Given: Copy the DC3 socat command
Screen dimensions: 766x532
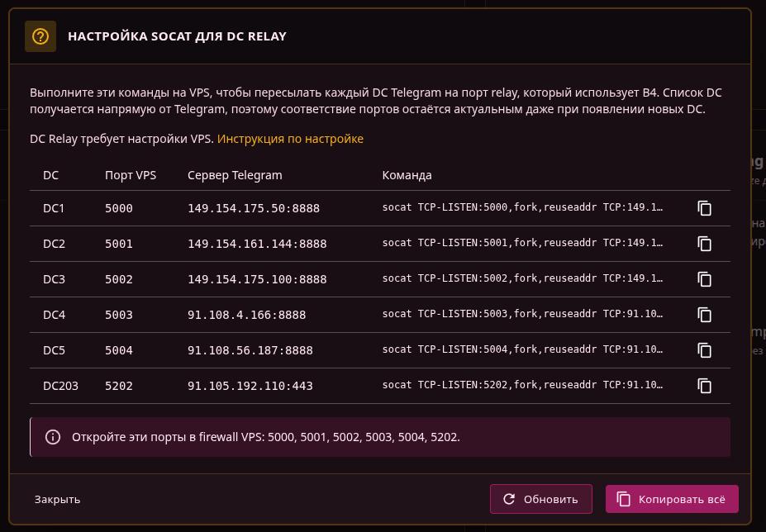Looking at the screenshot, I should (705, 279).
